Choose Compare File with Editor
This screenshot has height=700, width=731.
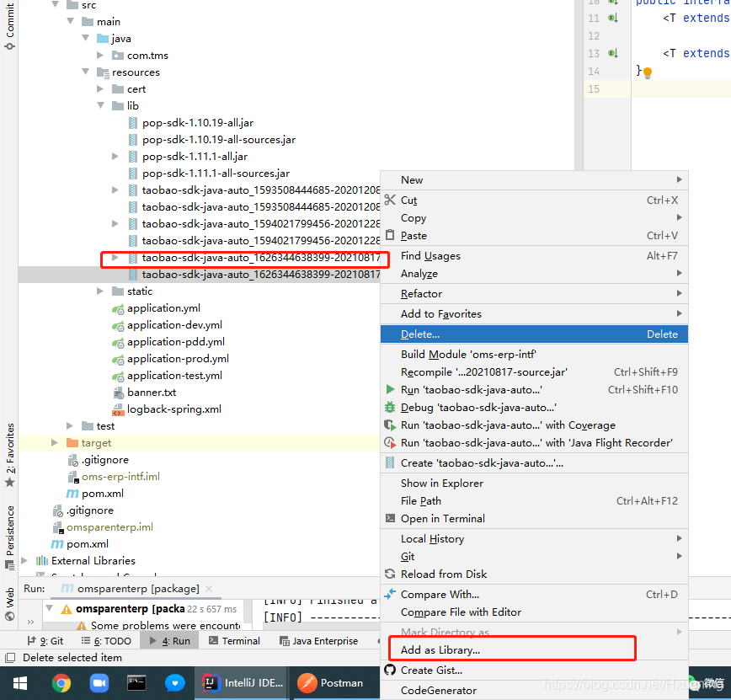pyautogui.click(x=534, y=612)
